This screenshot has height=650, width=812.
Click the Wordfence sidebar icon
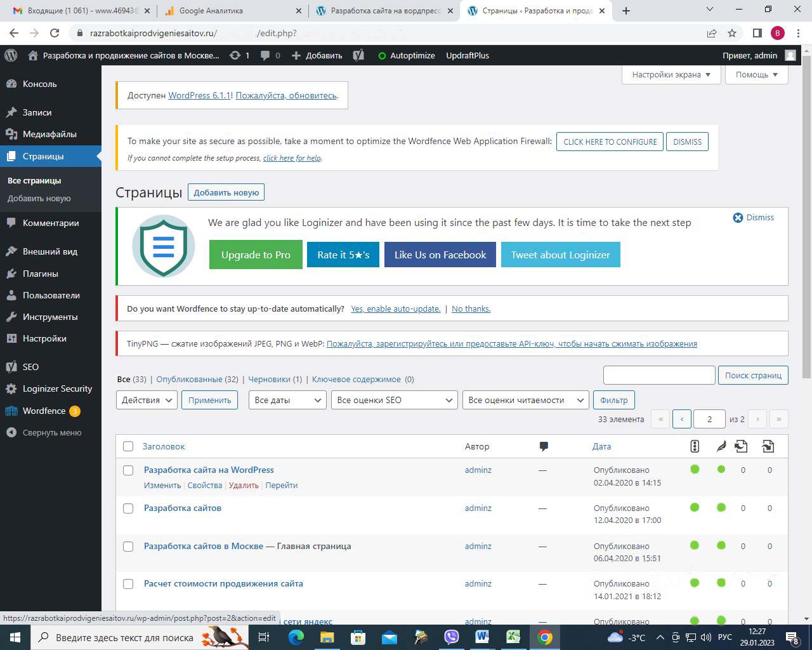(11, 411)
